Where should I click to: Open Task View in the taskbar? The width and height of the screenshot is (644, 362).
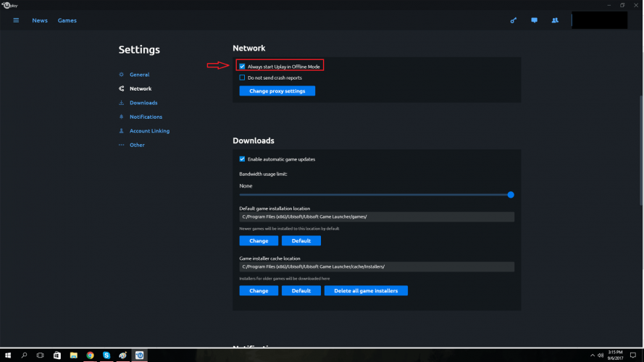pos(41,355)
